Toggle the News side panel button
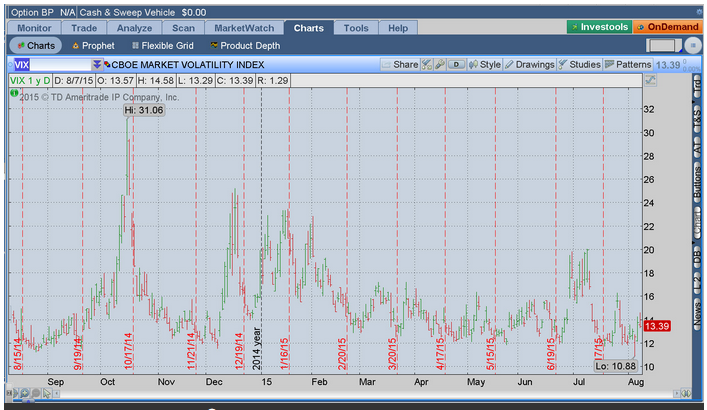707x410 pixels. point(697,312)
